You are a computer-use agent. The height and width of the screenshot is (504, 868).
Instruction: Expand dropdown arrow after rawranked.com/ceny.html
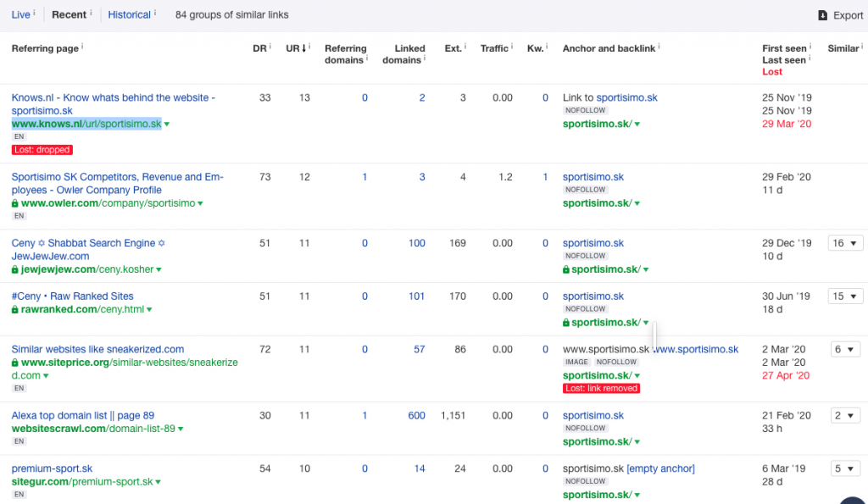tap(149, 310)
